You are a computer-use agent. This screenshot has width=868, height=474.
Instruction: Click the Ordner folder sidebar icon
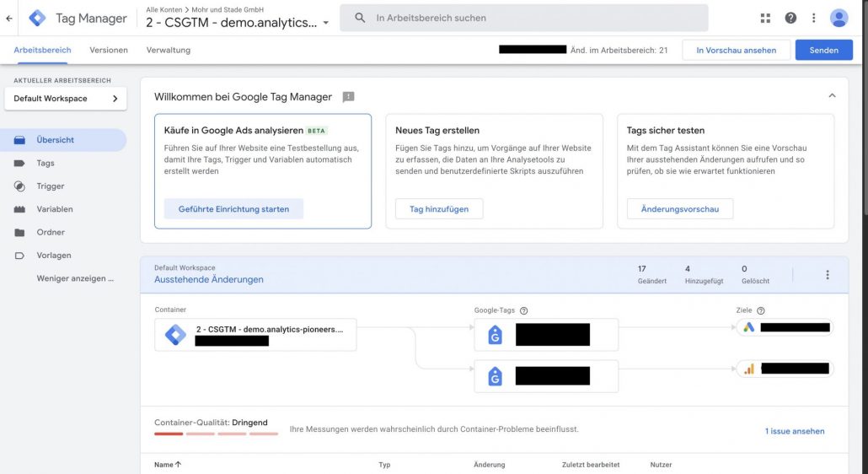click(x=19, y=233)
